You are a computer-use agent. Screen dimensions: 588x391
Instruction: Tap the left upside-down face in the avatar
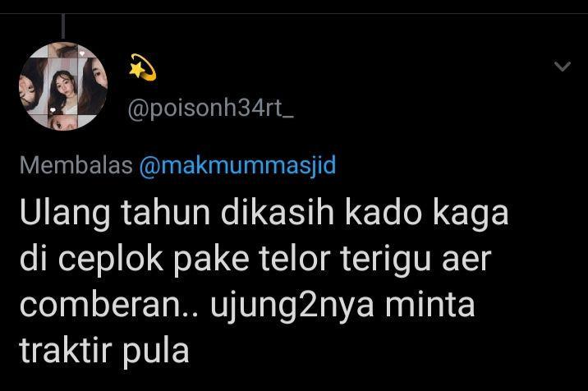coord(34,88)
